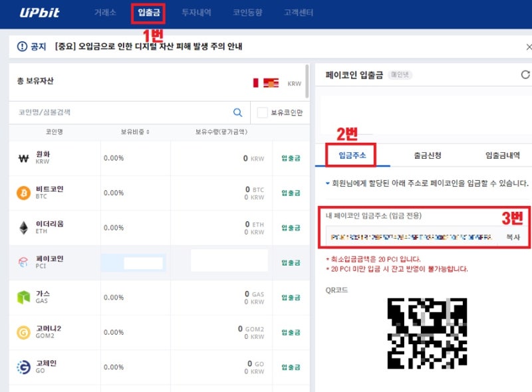Click 입출금 for 비트코인
This screenshot has width=532, height=392.
tap(291, 193)
